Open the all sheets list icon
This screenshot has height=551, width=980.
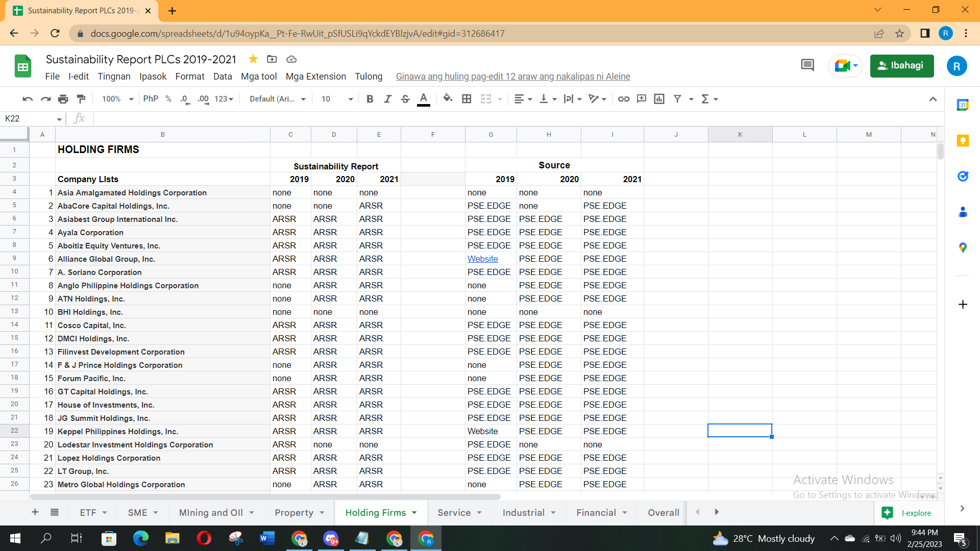55,512
